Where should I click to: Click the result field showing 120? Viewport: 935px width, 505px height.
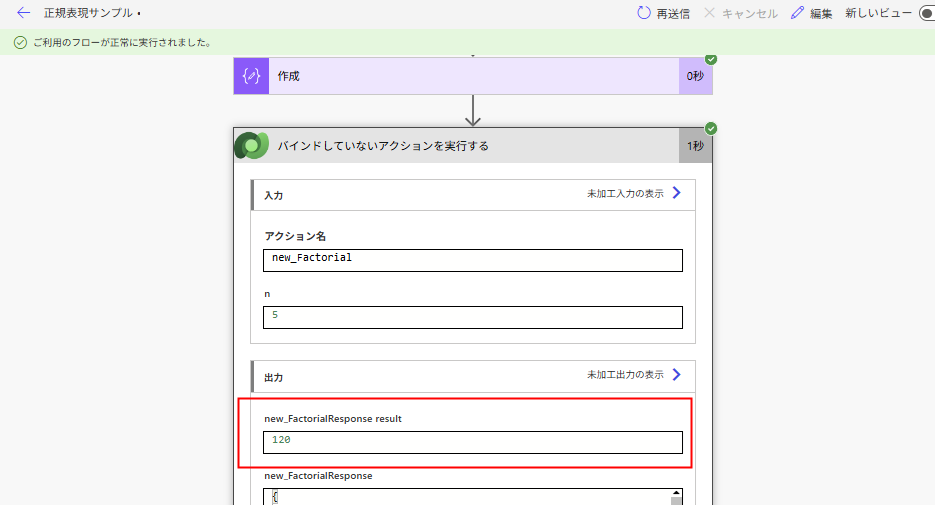(473, 441)
